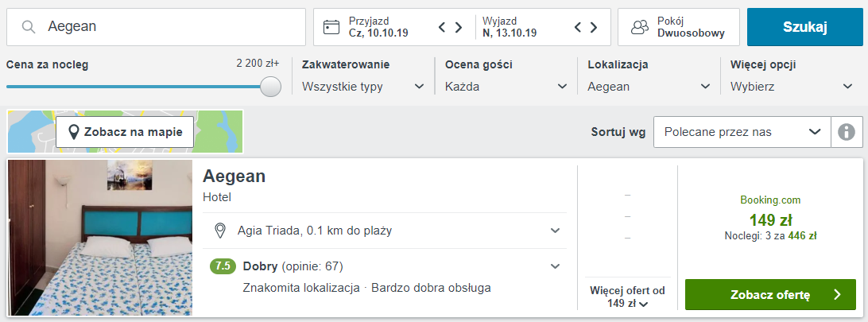Click the room guests icon
Viewport: 868px width, 322px height.
(639, 27)
